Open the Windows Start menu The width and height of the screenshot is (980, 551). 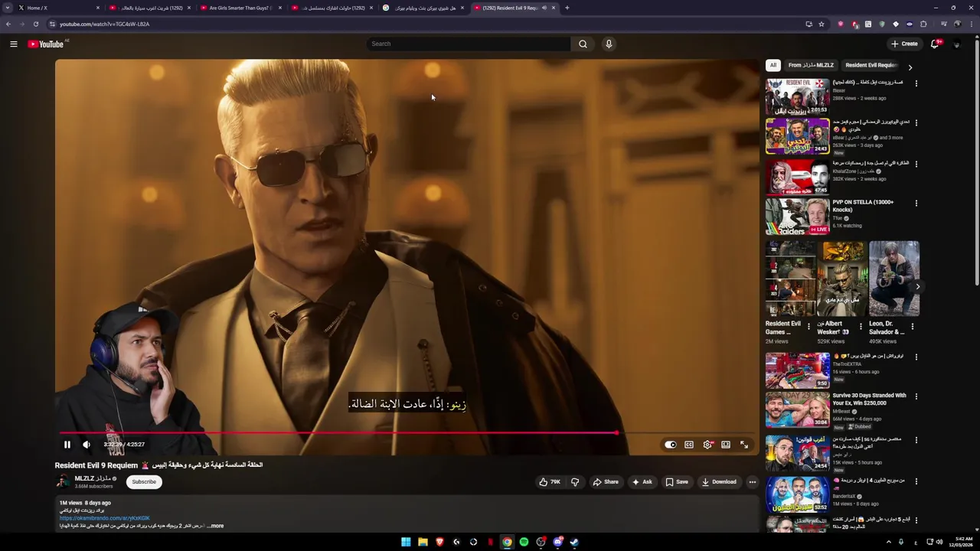(x=406, y=542)
